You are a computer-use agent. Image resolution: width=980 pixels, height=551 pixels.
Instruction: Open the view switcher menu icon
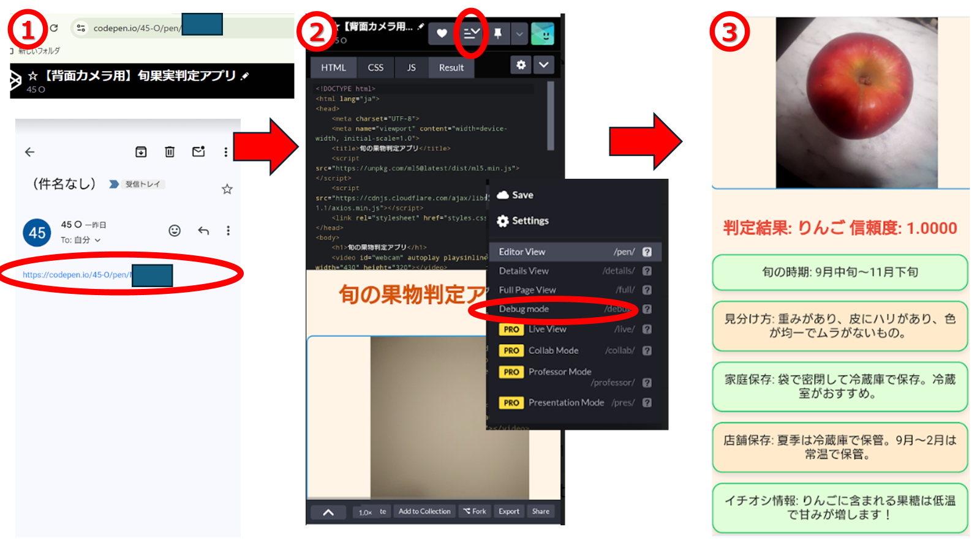tap(470, 34)
